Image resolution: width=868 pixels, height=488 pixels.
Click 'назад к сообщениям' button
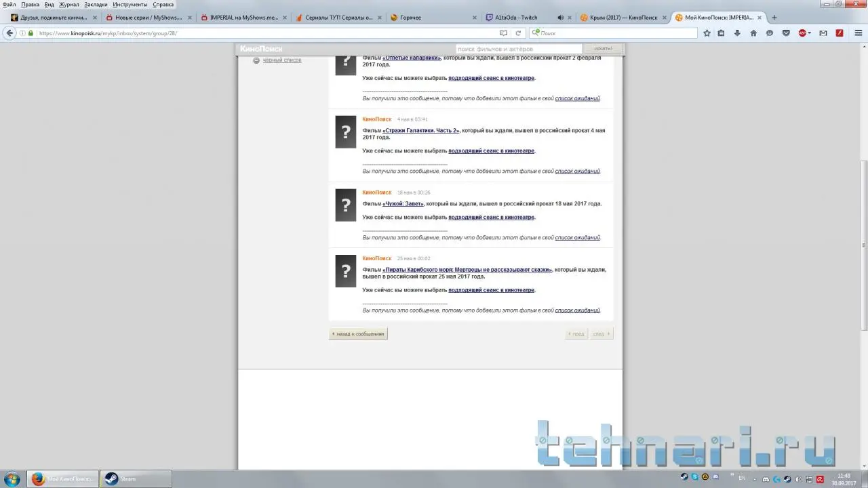click(x=358, y=333)
